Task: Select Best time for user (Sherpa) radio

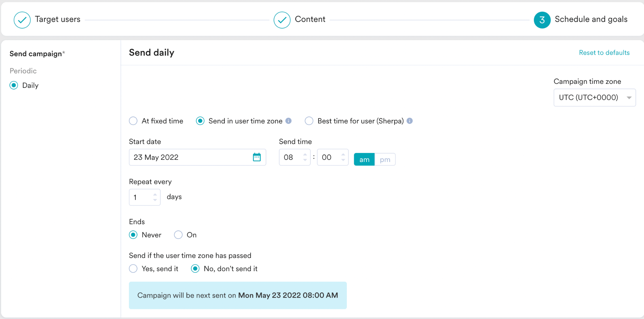Action: point(309,121)
